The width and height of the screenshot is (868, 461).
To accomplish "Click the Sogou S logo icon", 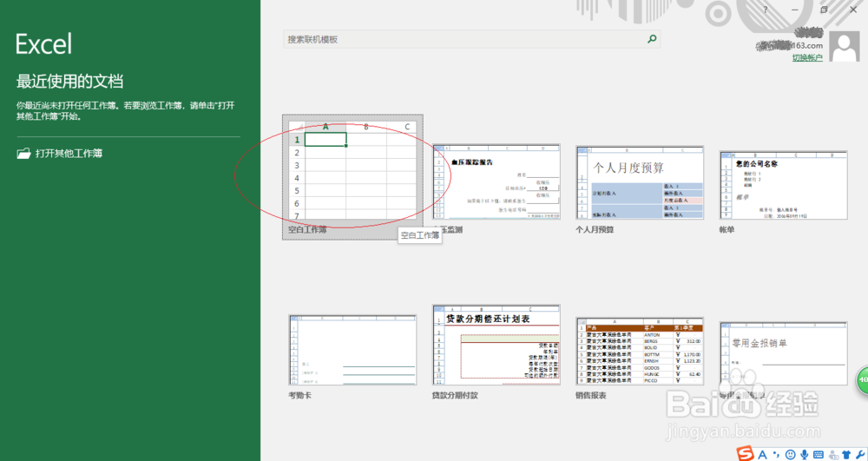I will [745, 454].
